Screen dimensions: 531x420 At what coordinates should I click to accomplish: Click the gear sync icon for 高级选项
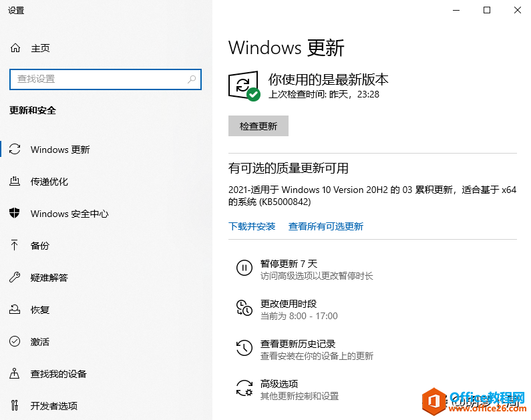[244, 388]
